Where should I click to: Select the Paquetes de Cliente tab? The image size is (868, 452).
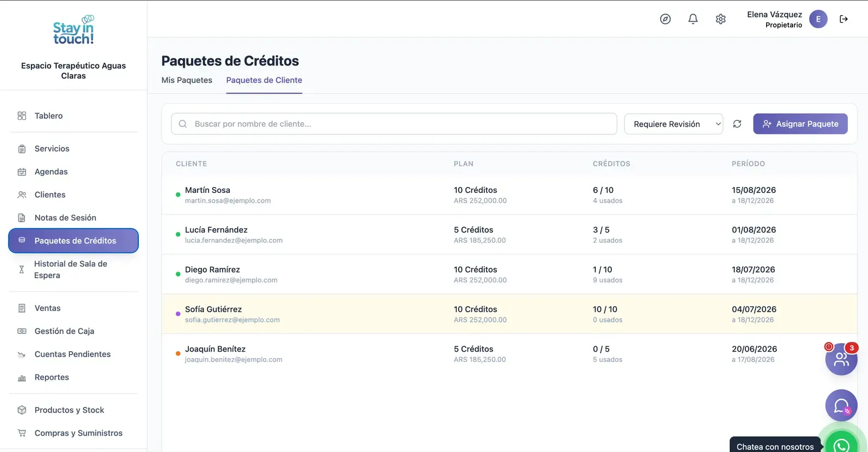point(264,80)
